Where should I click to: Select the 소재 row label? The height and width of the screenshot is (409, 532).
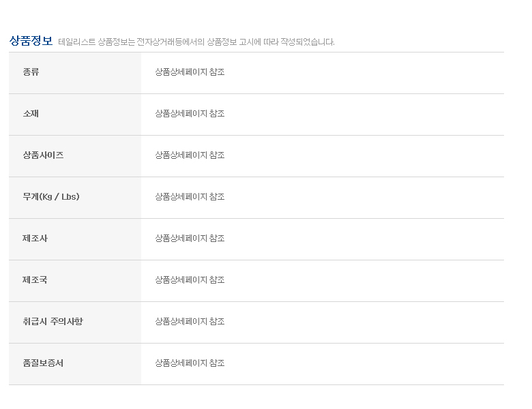tap(31, 114)
